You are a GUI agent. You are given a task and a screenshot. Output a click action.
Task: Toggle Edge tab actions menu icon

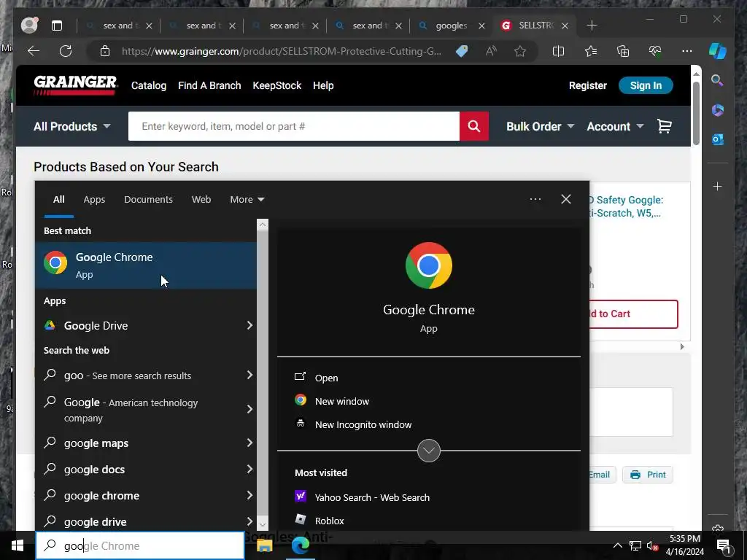(x=57, y=26)
